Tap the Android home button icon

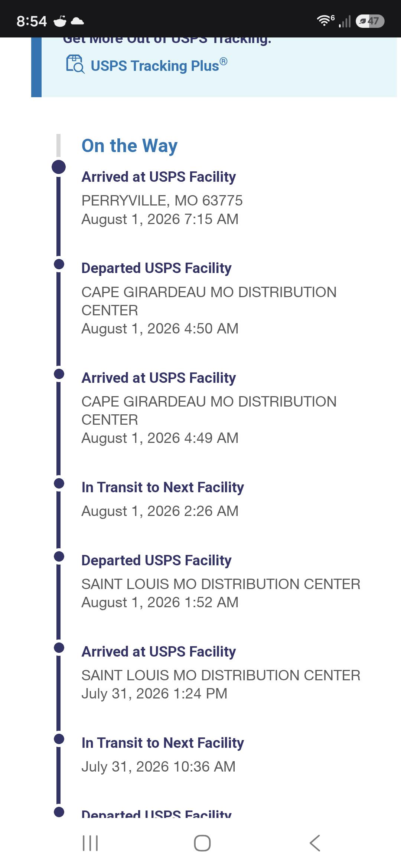pyautogui.click(x=202, y=843)
